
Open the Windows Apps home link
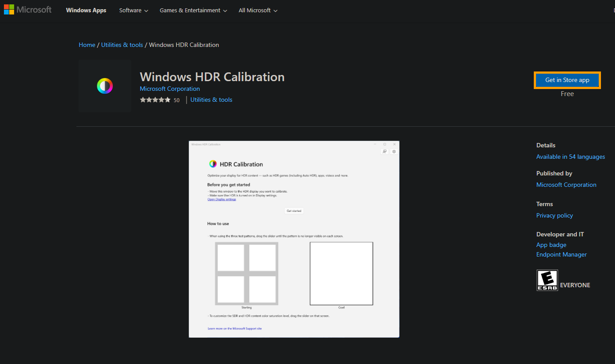point(86,10)
